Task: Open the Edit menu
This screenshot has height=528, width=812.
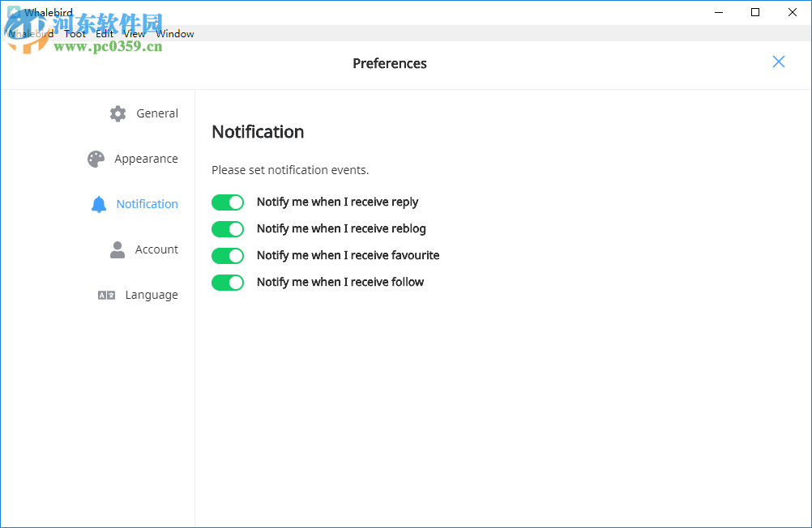Action: point(105,34)
